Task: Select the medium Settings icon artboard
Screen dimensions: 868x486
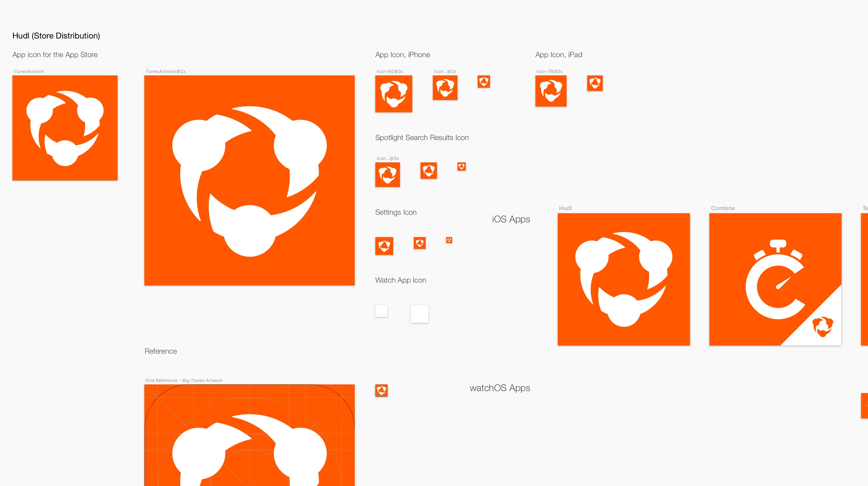Action: coord(420,243)
